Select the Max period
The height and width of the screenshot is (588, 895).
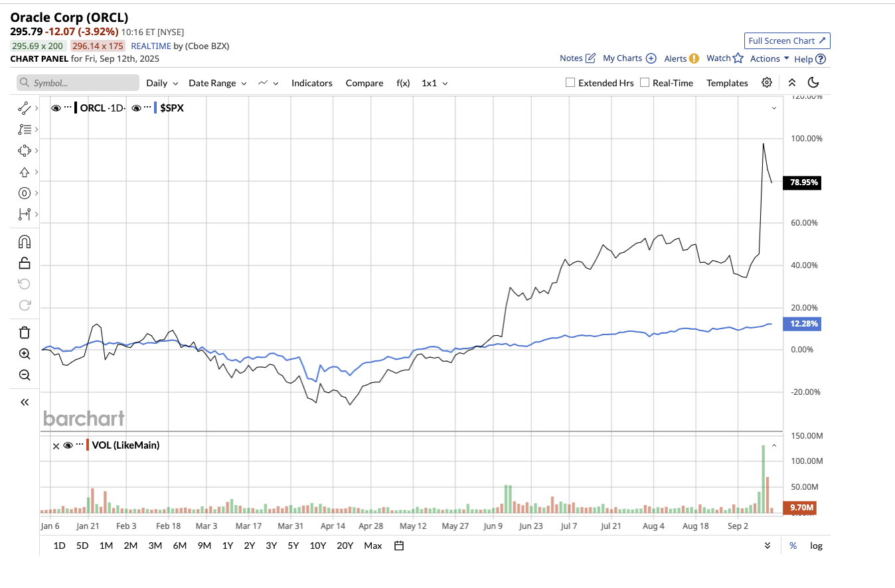[x=373, y=546]
